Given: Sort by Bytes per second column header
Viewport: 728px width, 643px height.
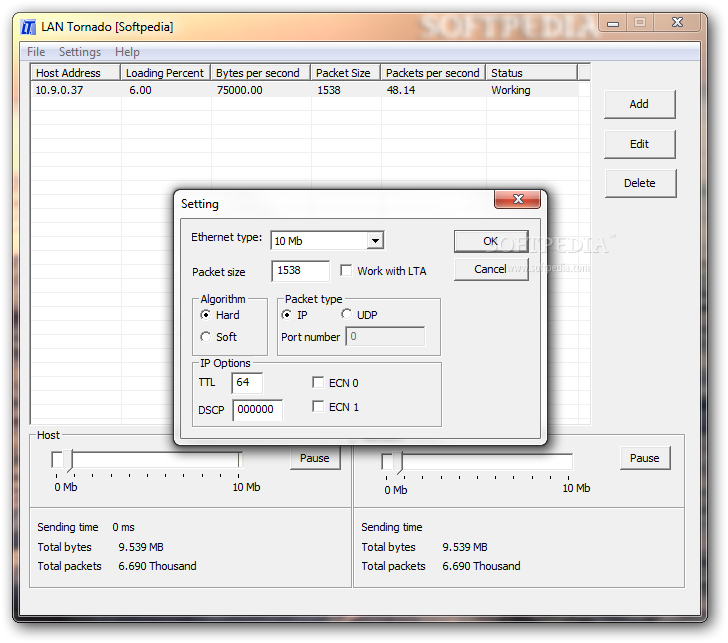Looking at the screenshot, I should point(260,73).
